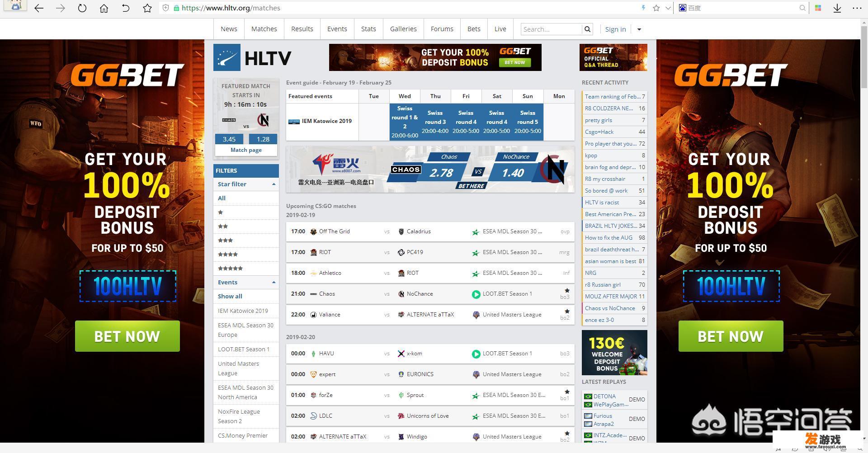This screenshot has height=453, width=868.
Task: Click the HLTV search input field
Action: click(x=552, y=29)
